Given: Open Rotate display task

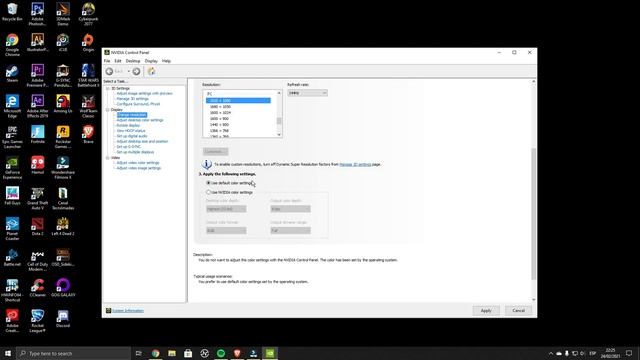Looking at the screenshot, I should (128, 125).
